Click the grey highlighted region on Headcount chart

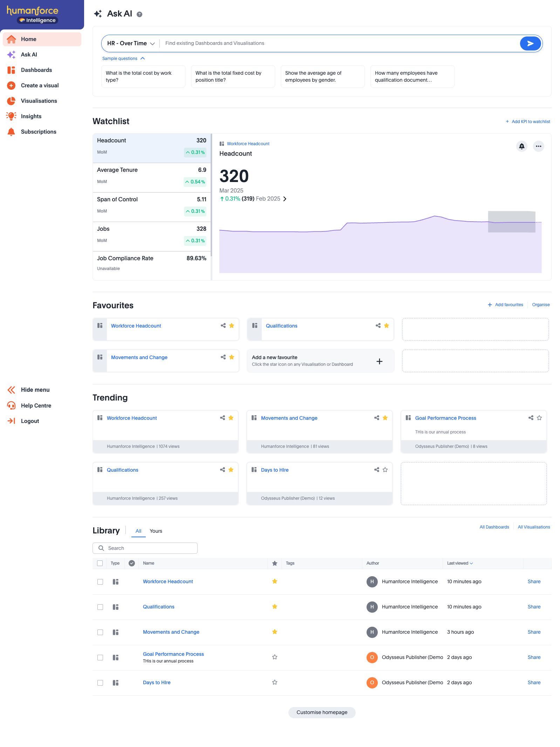coord(512,222)
